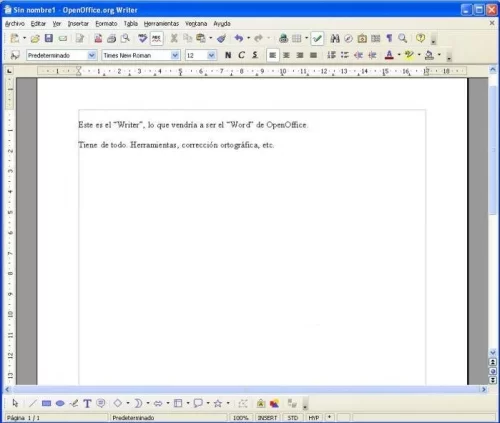Toggle italic formatting (C)

(241, 55)
